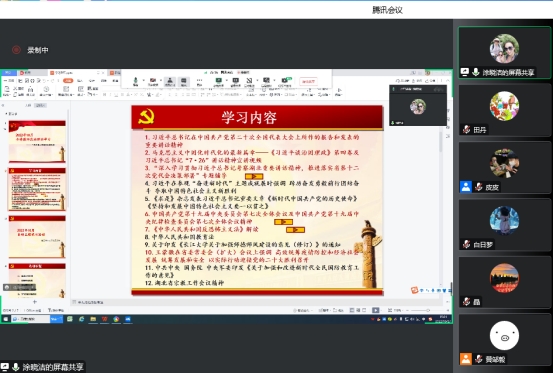Expand the arrow next to the microphone icon
The height and width of the screenshot is (373, 554).
click(144, 80)
